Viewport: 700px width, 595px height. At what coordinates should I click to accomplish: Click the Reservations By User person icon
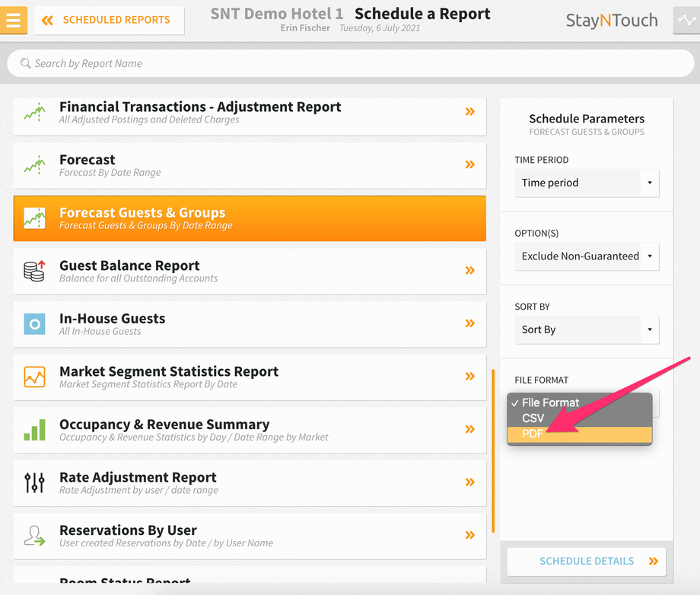click(x=35, y=536)
